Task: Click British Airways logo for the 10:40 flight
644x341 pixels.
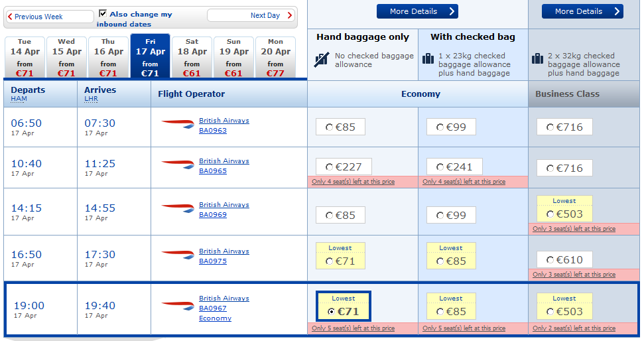Action: pos(177,164)
